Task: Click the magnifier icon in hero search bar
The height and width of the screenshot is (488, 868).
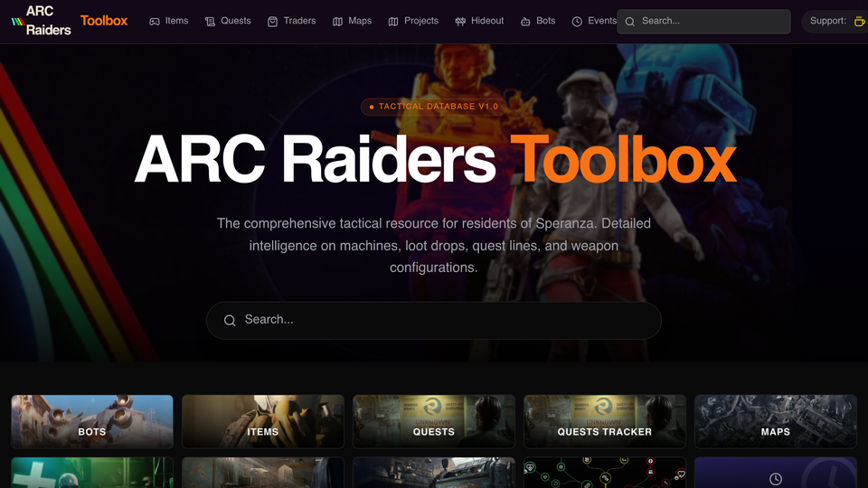Action: pyautogui.click(x=230, y=320)
